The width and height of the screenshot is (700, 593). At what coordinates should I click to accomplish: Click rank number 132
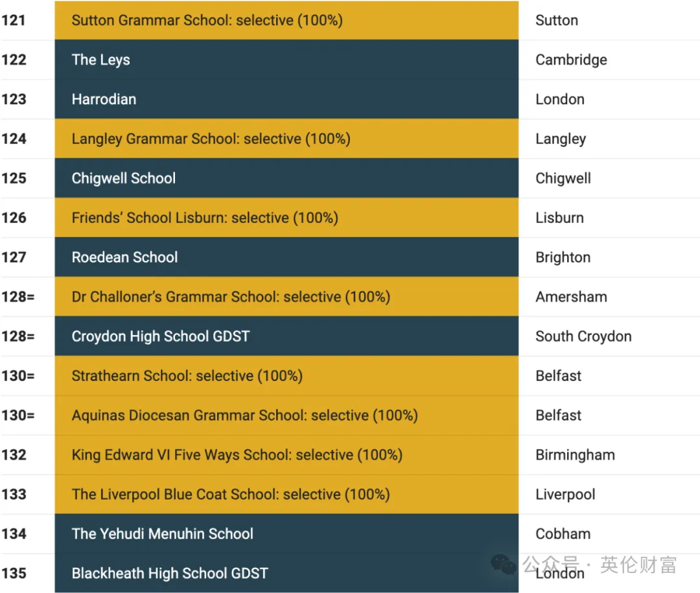coord(14,455)
